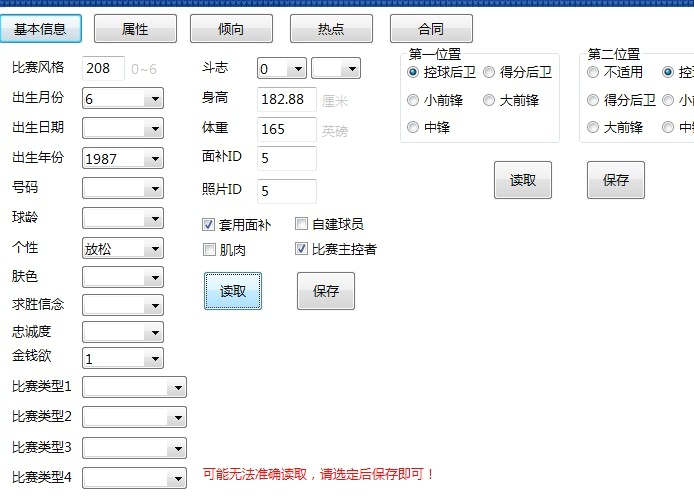This screenshot has width=694, height=496.
Task: Click the 比赛风格 input field
Action: [103, 68]
